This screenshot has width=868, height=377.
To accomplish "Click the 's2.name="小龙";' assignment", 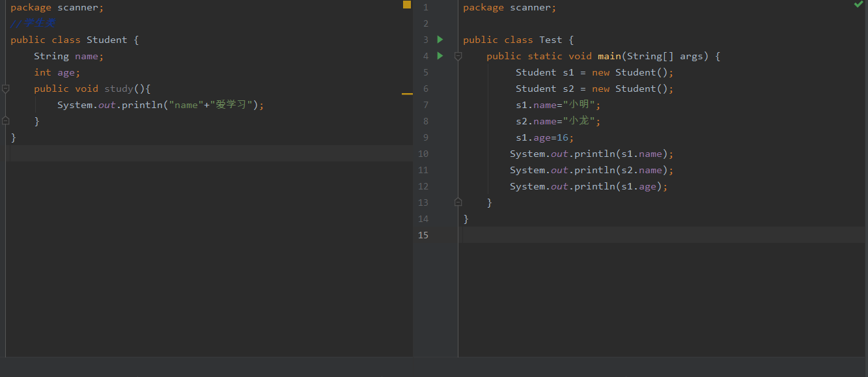I will click(x=559, y=121).
